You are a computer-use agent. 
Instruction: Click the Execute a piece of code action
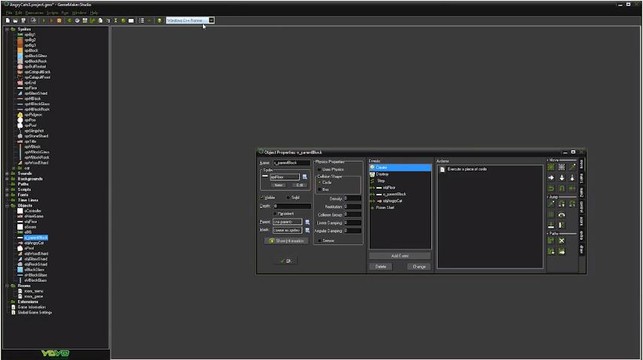(x=463, y=169)
